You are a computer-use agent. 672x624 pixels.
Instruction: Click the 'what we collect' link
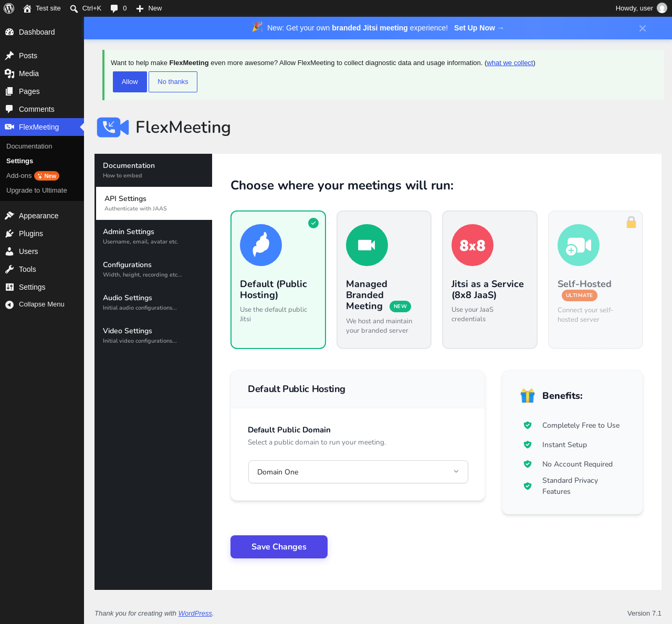(x=510, y=63)
